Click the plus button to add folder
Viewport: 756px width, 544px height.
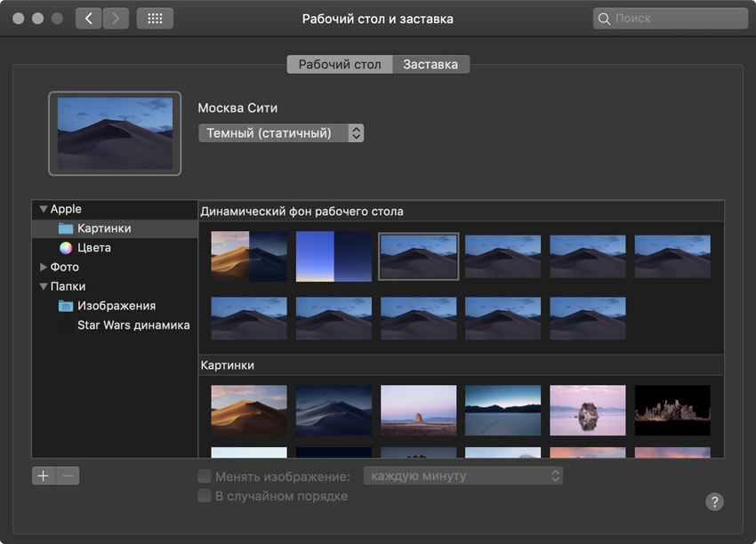pos(44,476)
